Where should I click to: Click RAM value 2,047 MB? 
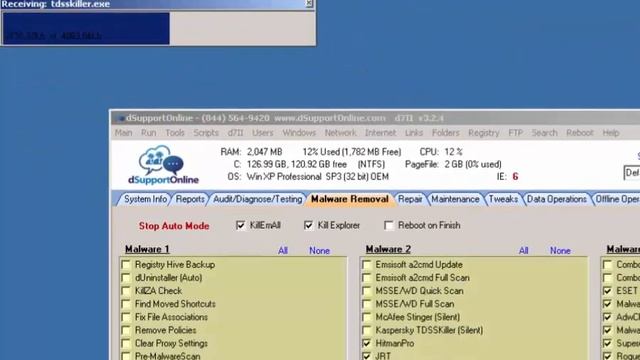pyautogui.click(x=264, y=152)
